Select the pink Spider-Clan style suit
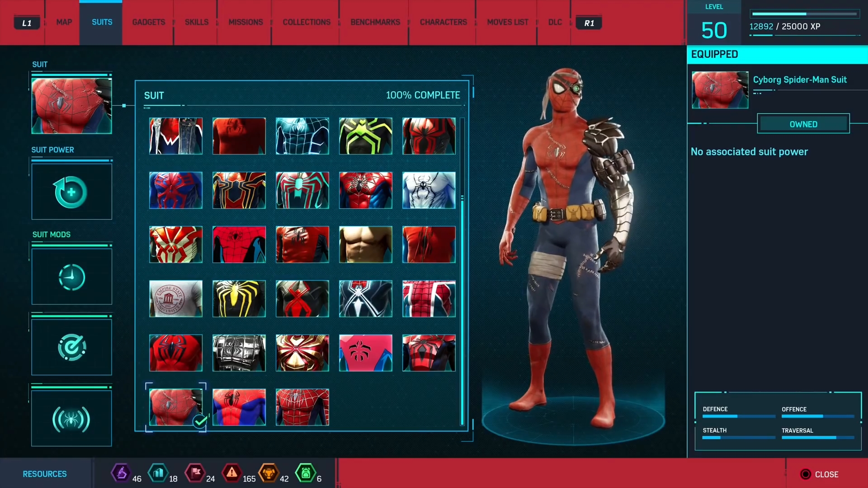Screen dimensions: 868x488 pyautogui.click(x=366, y=353)
